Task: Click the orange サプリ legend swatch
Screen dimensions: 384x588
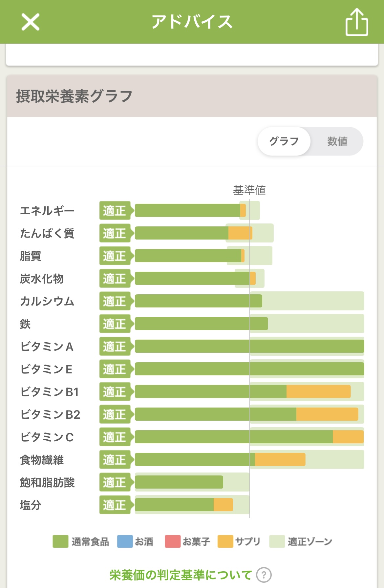Action: tap(225, 541)
